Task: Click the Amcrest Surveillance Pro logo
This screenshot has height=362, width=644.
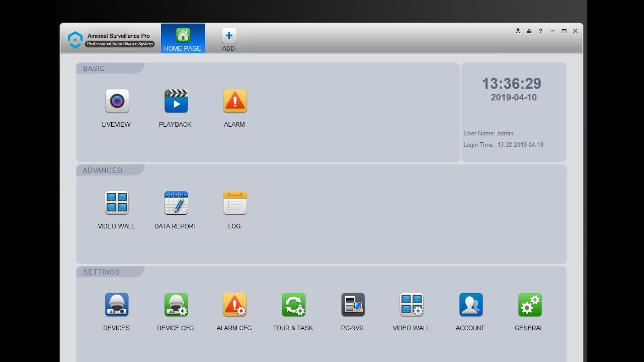Action: point(75,40)
